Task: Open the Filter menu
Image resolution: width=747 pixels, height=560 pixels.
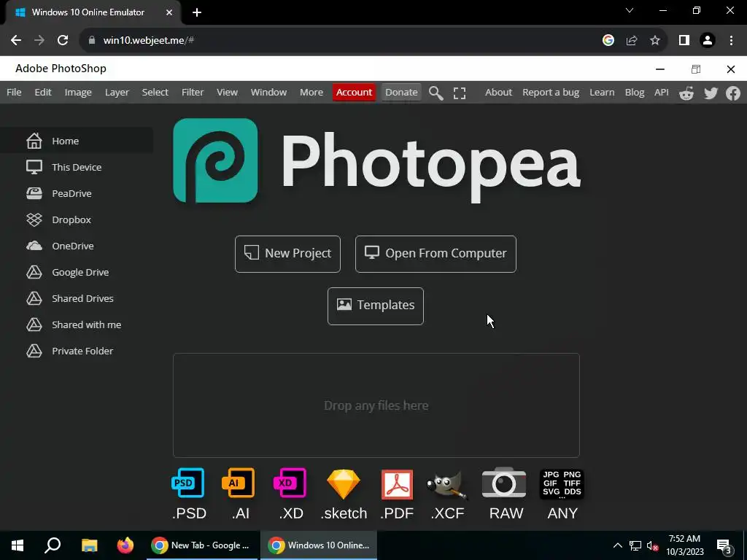Action: click(x=193, y=93)
